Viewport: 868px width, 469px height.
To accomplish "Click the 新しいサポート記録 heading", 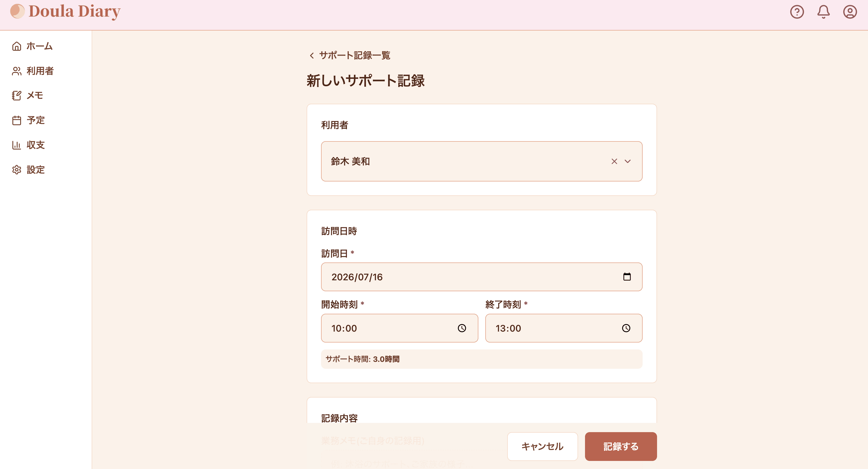I will 366,81.
